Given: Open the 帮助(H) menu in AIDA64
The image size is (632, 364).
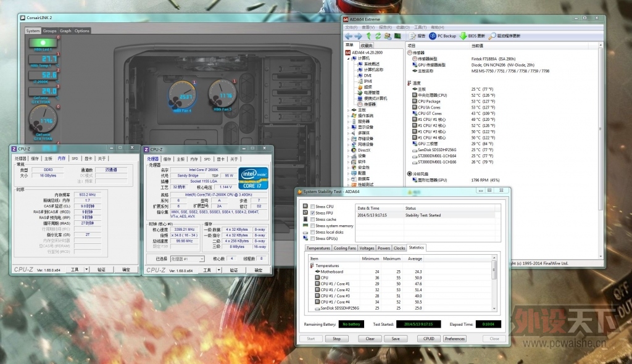Looking at the screenshot, I should pos(438,27).
